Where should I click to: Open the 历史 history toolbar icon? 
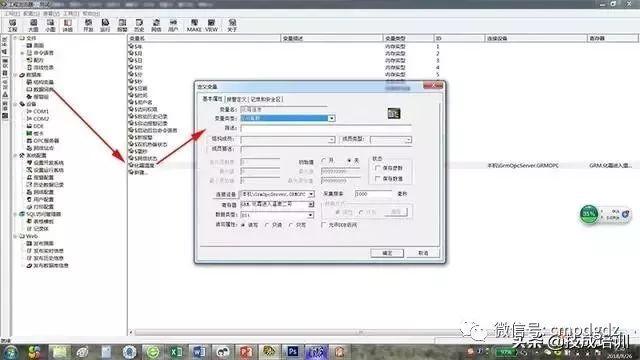[x=139, y=25]
